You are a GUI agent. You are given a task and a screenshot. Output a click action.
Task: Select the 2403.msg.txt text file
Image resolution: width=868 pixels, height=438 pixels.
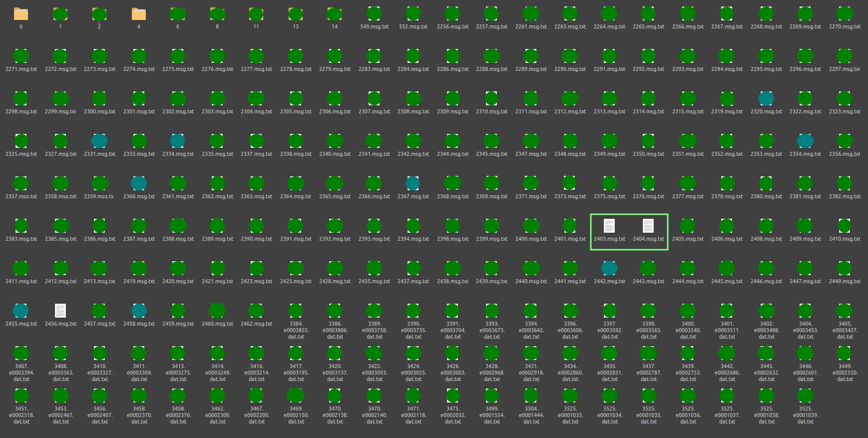coord(609,226)
